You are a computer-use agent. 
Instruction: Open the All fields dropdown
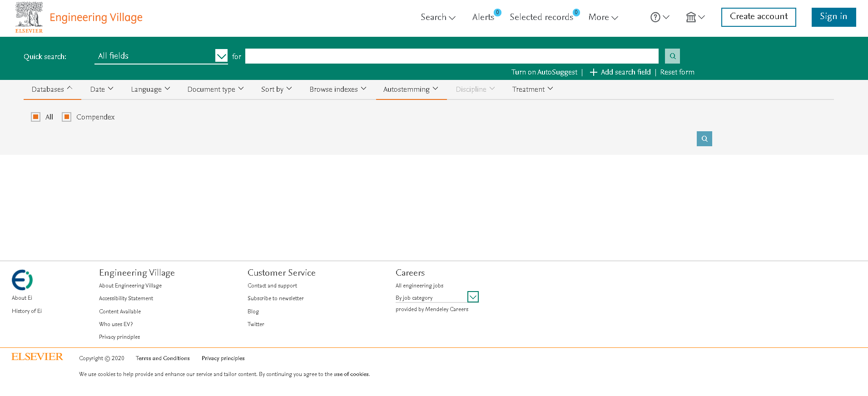[161, 56]
